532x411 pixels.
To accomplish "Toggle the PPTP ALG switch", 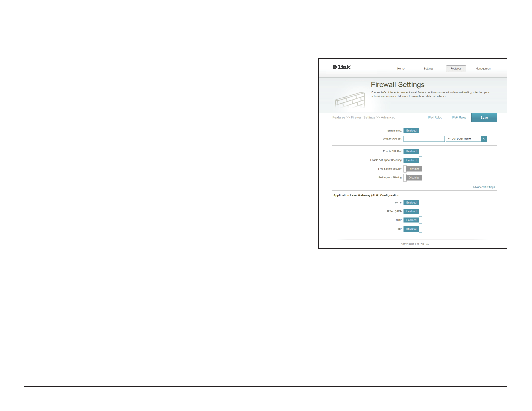I will click(x=413, y=203).
